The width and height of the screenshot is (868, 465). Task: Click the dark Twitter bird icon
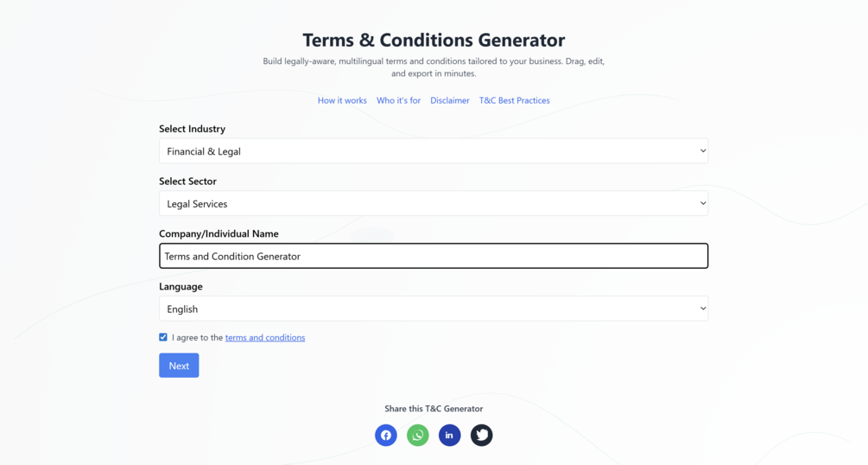point(481,435)
